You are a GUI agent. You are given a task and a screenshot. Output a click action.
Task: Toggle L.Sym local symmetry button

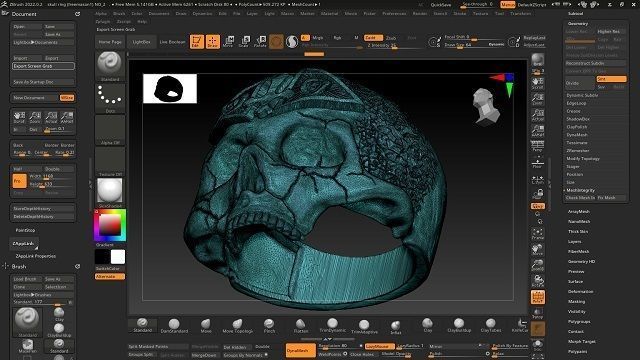(x=538, y=179)
